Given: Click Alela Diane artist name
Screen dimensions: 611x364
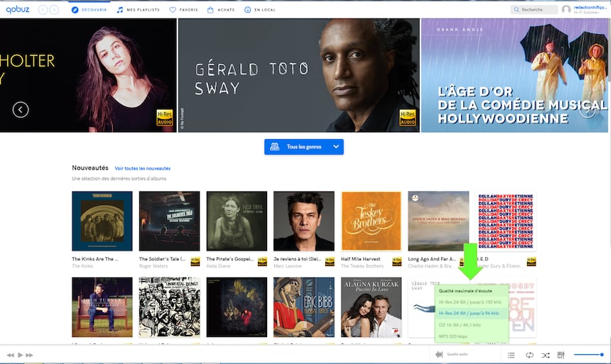Looking at the screenshot, I should [x=218, y=266].
